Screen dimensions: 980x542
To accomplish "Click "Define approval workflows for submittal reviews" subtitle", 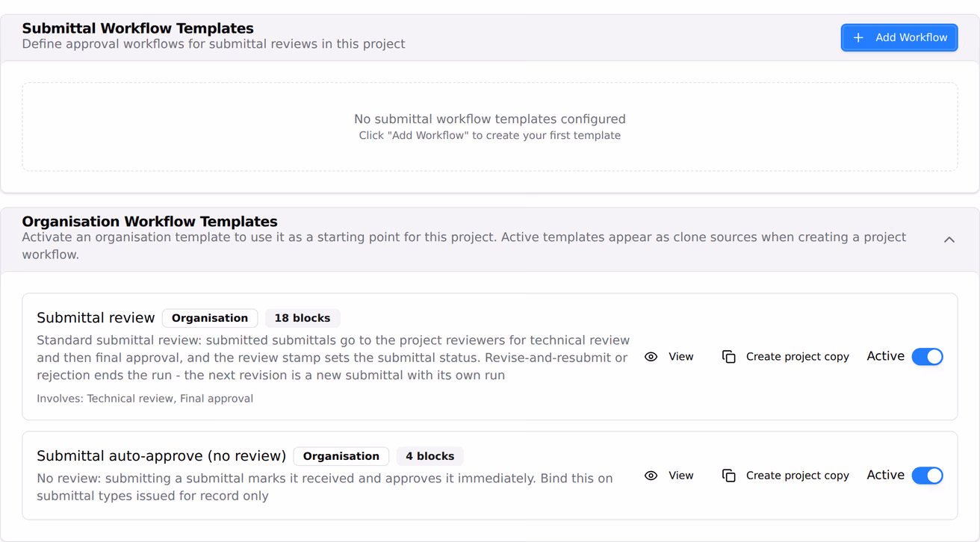I will (x=214, y=44).
